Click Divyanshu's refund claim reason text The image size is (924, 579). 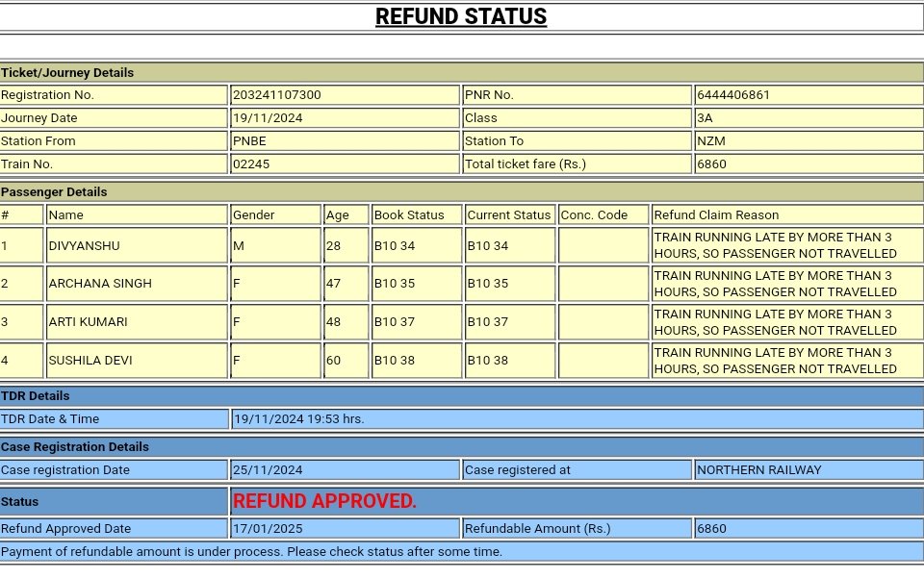(775, 245)
